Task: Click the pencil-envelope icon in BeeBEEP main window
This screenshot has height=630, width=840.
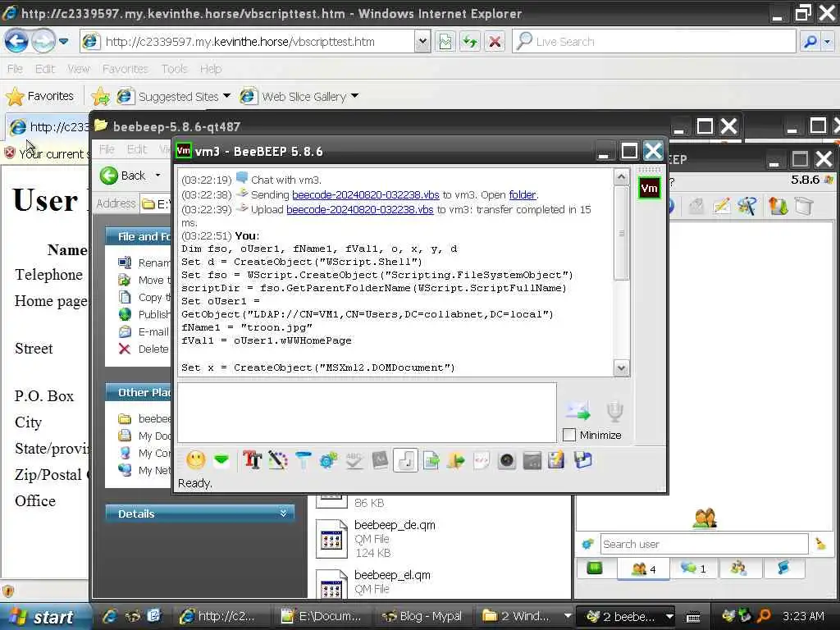Action: tap(722, 206)
